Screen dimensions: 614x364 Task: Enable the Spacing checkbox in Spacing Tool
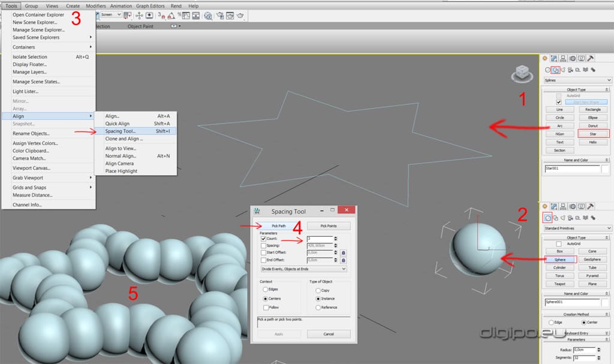264,246
